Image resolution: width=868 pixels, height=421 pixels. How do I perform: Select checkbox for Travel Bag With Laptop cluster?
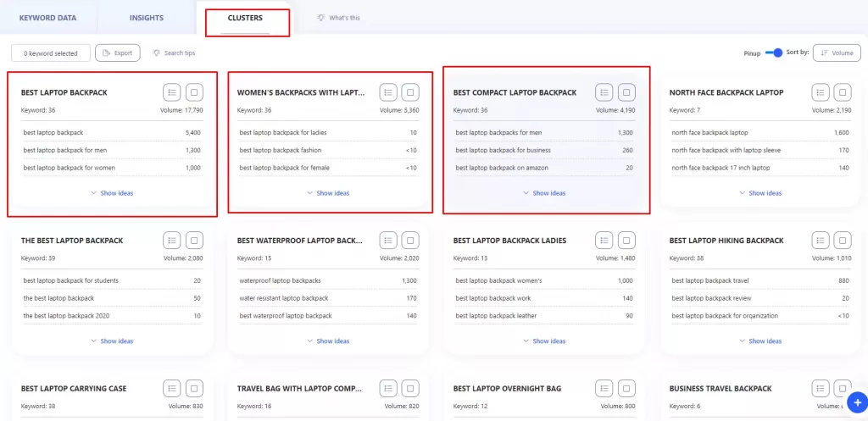click(410, 388)
